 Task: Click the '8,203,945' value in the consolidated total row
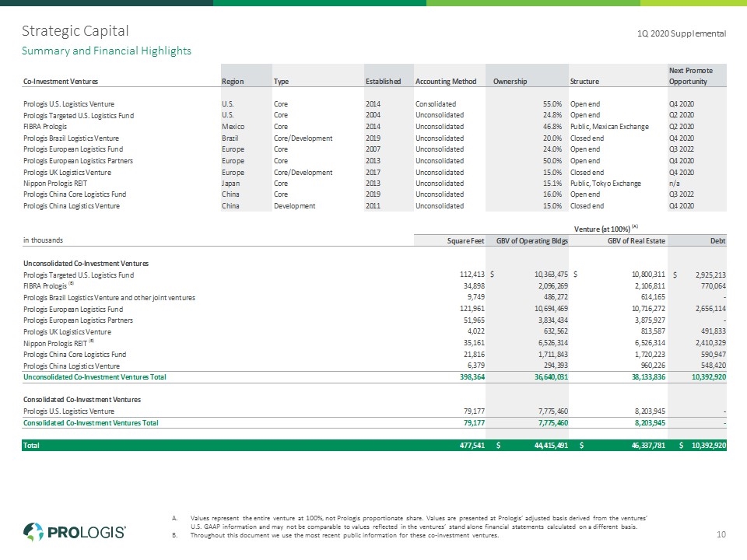pyautogui.click(x=650, y=423)
